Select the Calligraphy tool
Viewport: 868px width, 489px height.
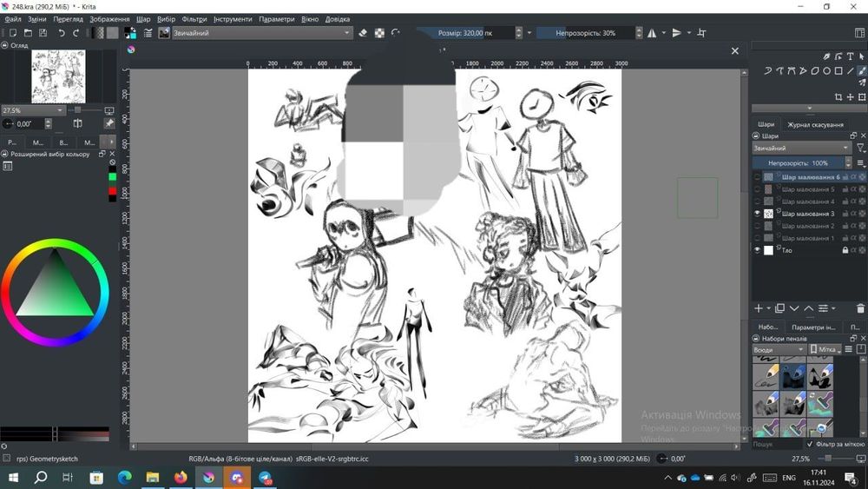click(826, 56)
